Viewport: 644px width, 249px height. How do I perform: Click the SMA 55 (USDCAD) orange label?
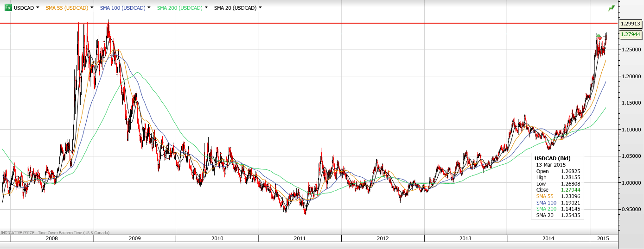[x=67, y=8]
